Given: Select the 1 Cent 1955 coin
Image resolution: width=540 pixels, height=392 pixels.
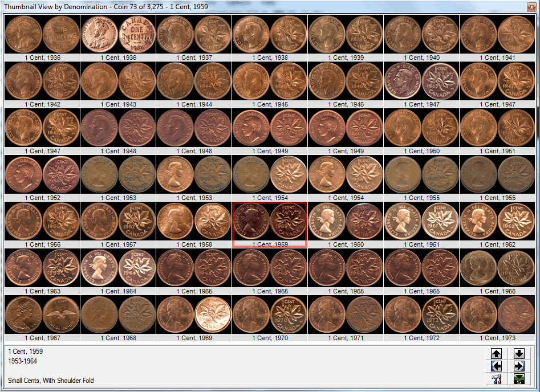Looking at the screenshot, I should click(x=422, y=174).
